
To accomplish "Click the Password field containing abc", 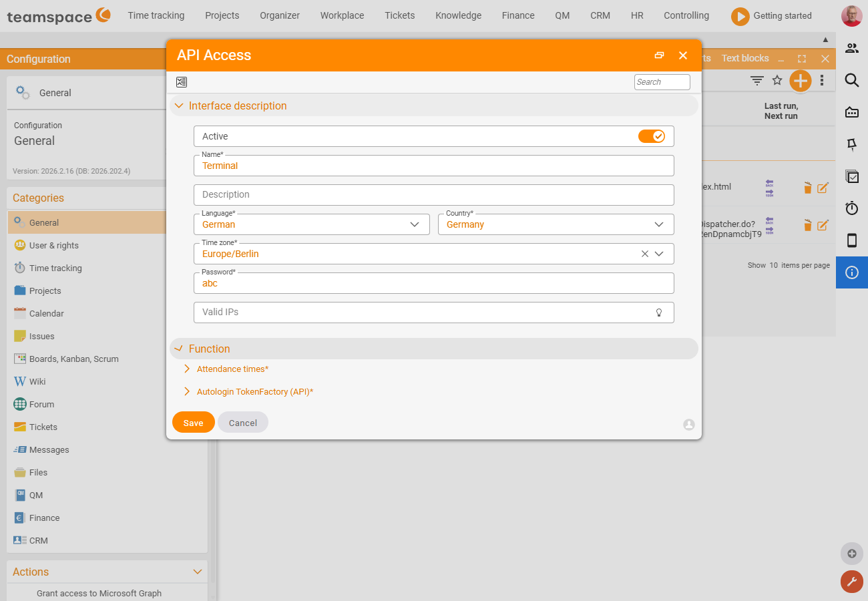I will [434, 283].
